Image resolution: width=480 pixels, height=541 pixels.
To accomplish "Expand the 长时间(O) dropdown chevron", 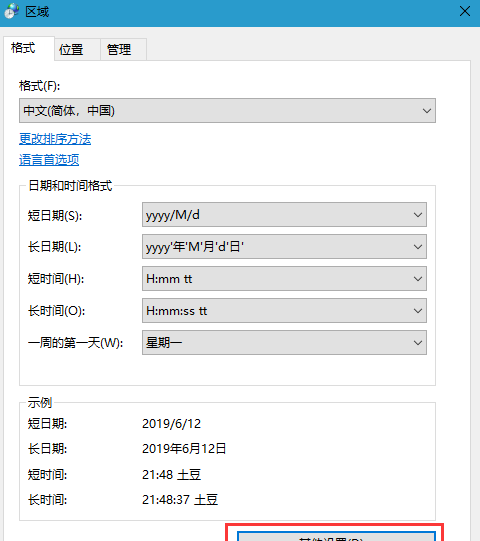I will (418, 311).
